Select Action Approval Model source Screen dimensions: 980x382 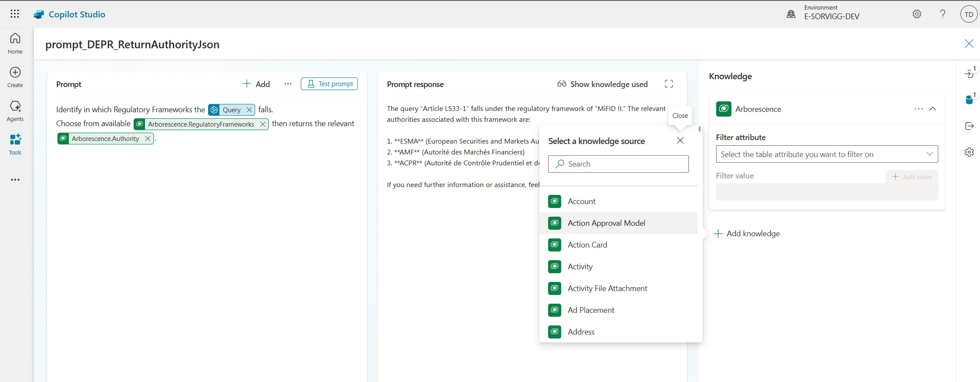618,223
